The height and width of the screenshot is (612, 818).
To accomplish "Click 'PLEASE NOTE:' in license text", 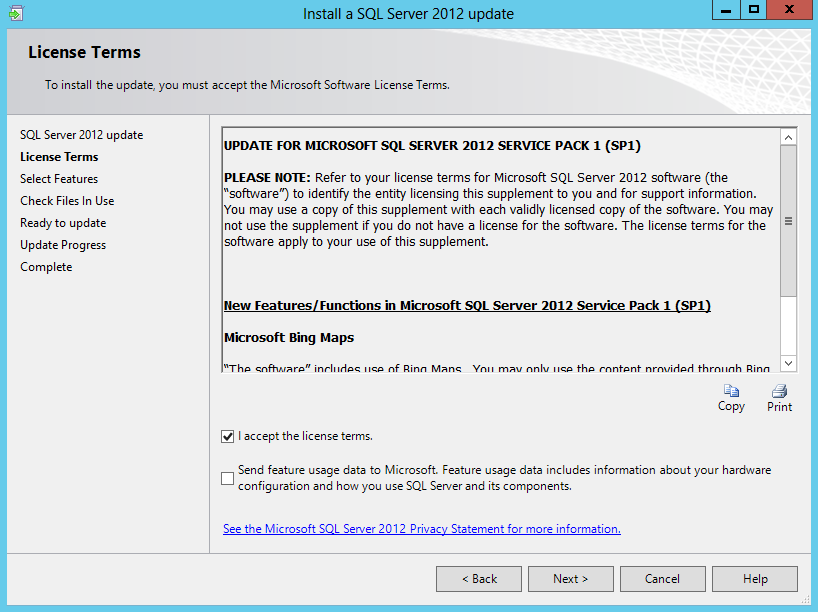I will pyautogui.click(x=267, y=177).
